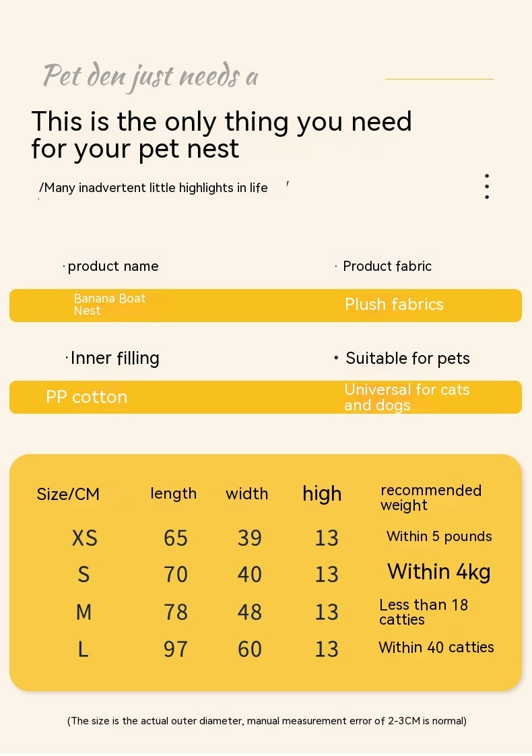Click the "Within 4kg" weight cell
Image resolution: width=532 pixels, height=756 pixels.
pos(438,572)
